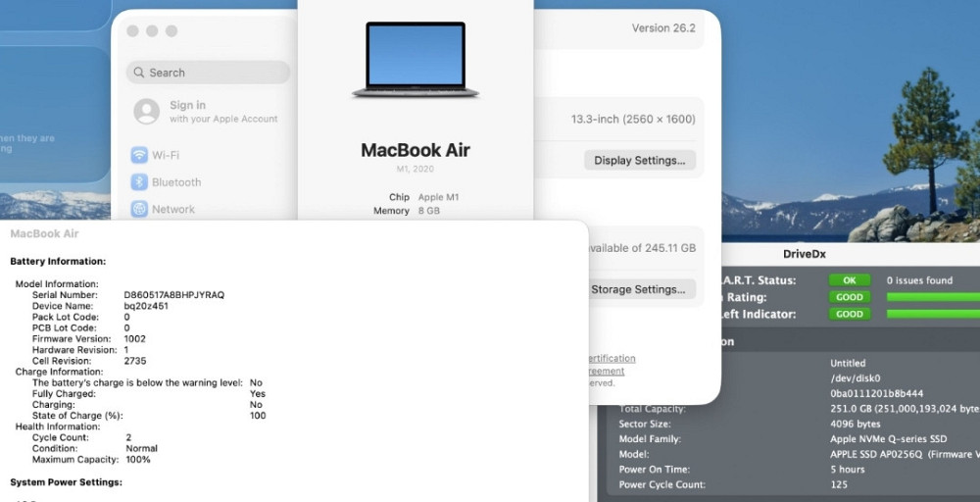The height and width of the screenshot is (502, 980).
Task: Click the Battery Information heading
Action: (58, 262)
